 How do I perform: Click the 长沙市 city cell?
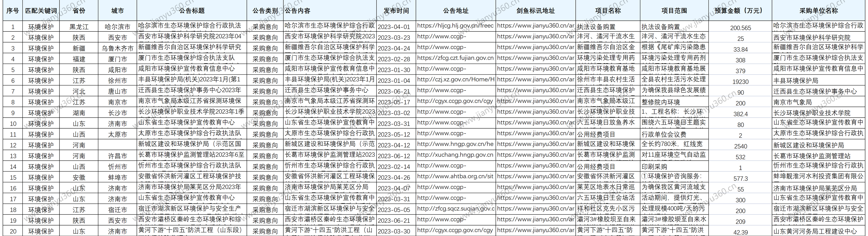[x=118, y=113]
